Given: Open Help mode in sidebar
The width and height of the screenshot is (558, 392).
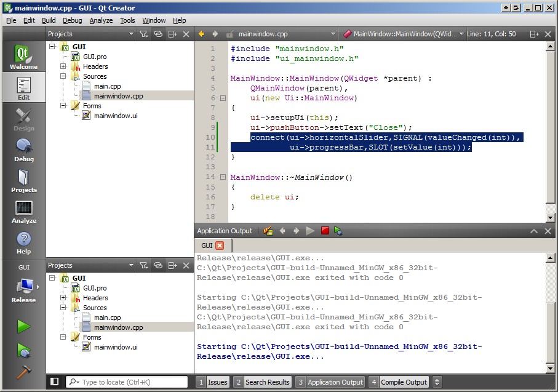Looking at the screenshot, I should point(23,242).
